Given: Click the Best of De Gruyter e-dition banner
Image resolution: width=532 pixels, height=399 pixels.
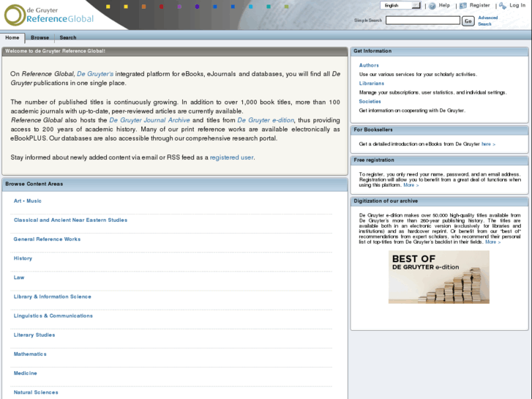Looking at the screenshot, I should click(x=438, y=277).
